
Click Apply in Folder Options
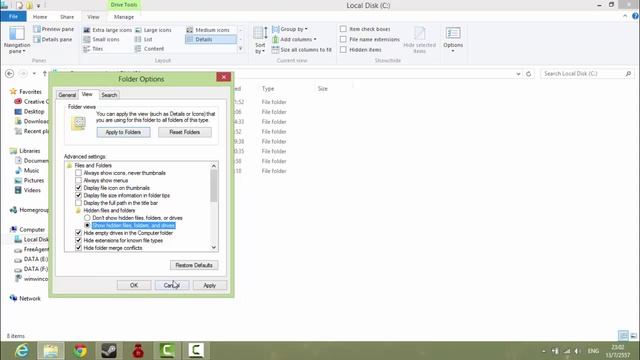[x=209, y=285]
